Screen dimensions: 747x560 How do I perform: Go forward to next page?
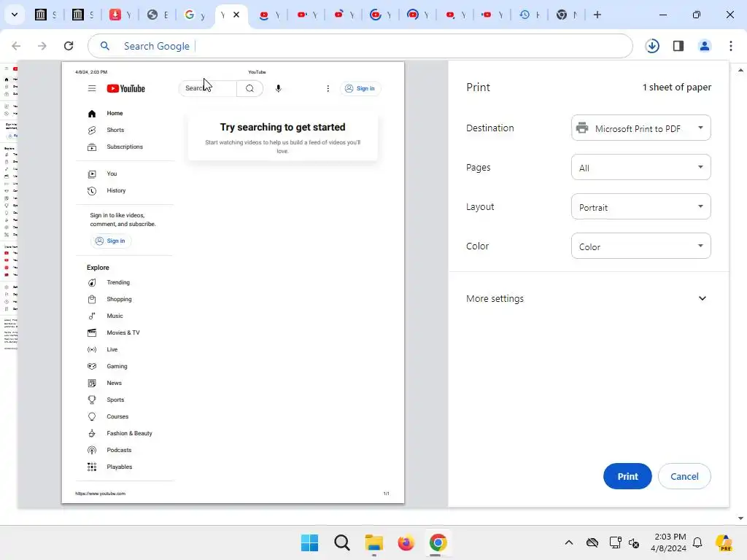click(42, 46)
